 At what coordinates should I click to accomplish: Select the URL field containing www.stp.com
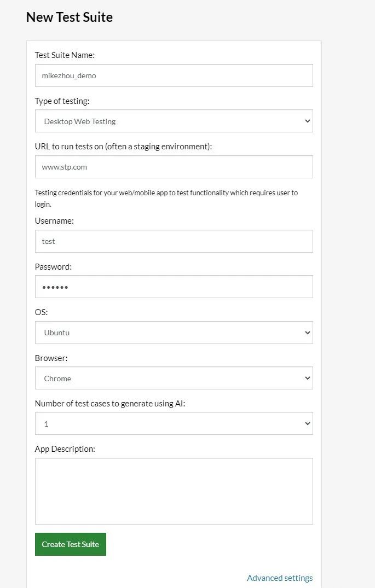(174, 167)
